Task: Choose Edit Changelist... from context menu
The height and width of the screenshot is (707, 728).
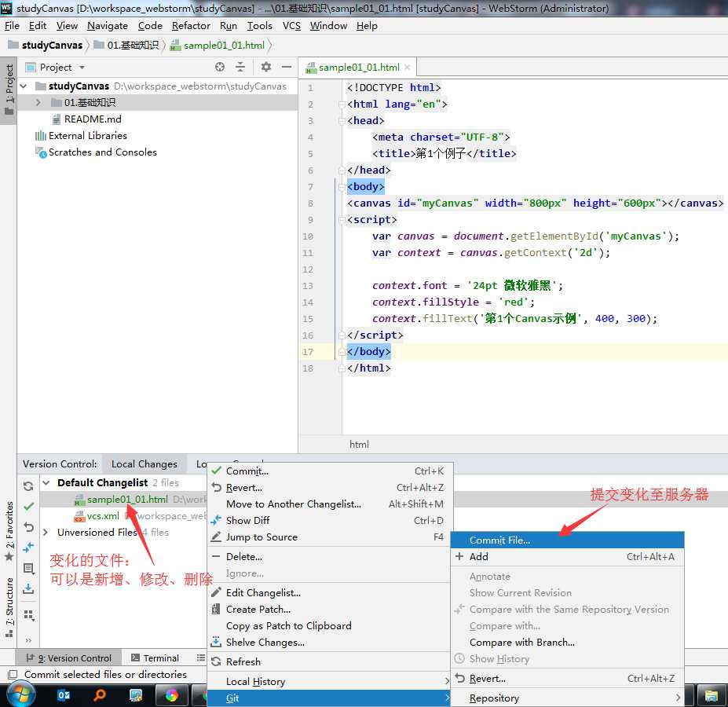Action: pos(329,593)
